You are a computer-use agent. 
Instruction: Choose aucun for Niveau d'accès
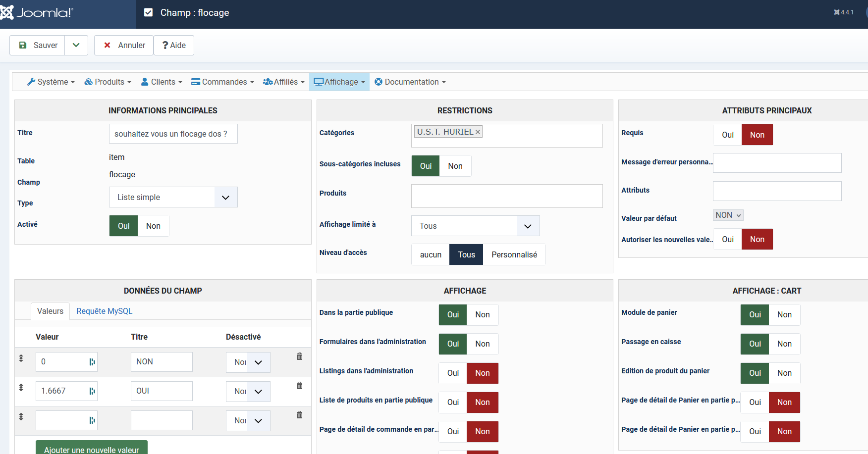[431, 254]
